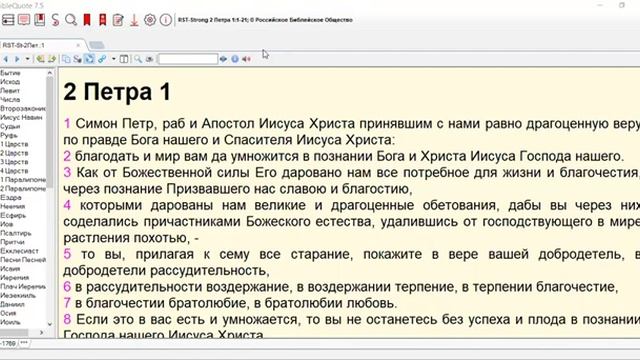
Task: Click the chain link icon
Action: pyautogui.click(x=102, y=59)
